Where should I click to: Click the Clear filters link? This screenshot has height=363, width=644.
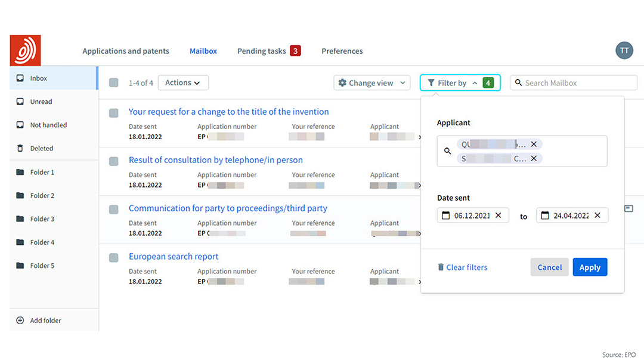[x=462, y=267]
